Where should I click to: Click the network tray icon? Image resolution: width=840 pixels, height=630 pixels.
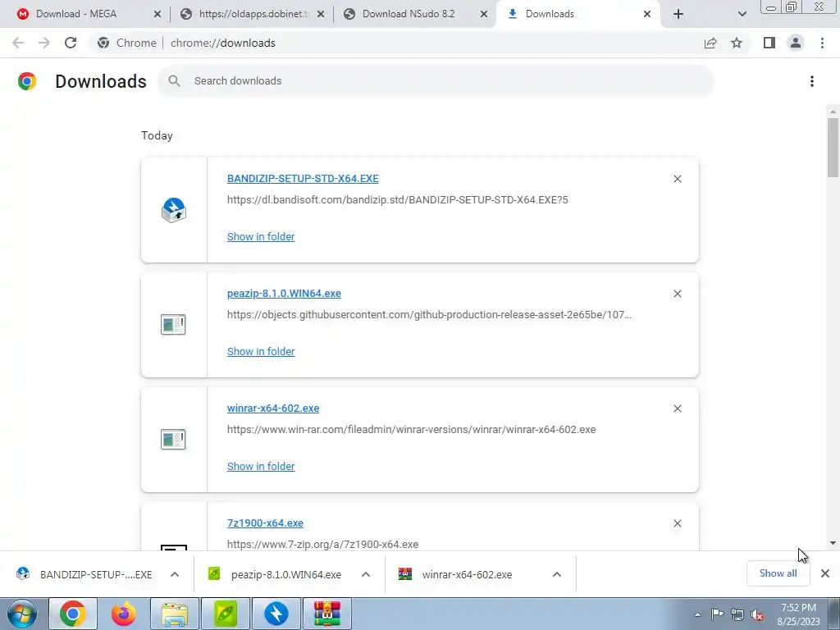pos(737,614)
